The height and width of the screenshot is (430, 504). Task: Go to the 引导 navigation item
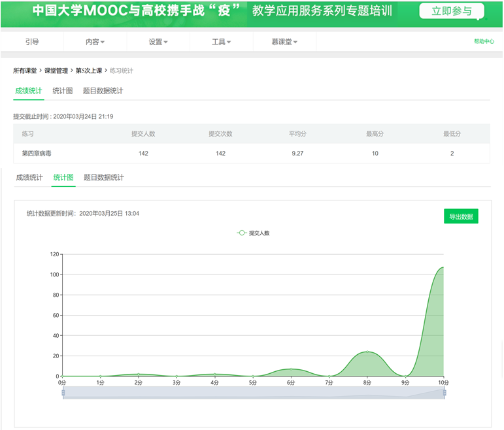coord(32,42)
